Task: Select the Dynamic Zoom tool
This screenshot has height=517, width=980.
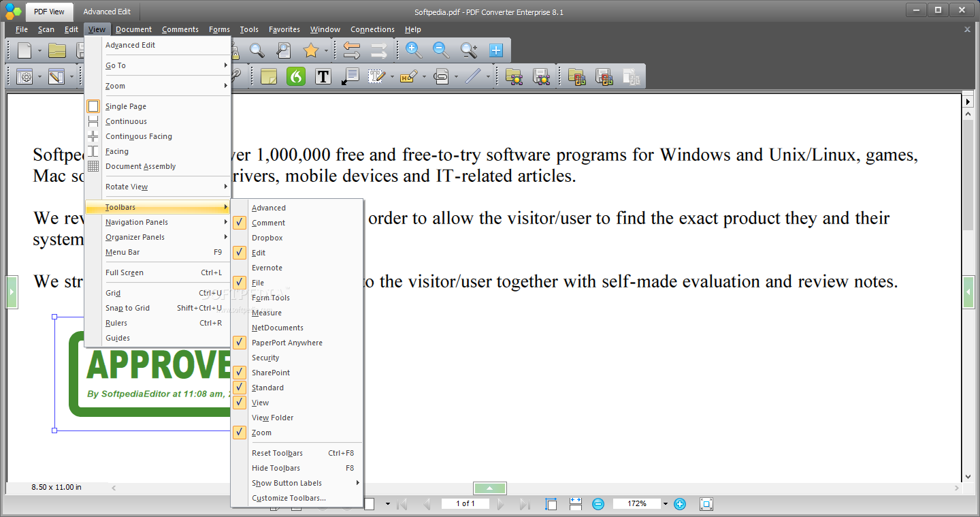Action: pyautogui.click(x=469, y=50)
